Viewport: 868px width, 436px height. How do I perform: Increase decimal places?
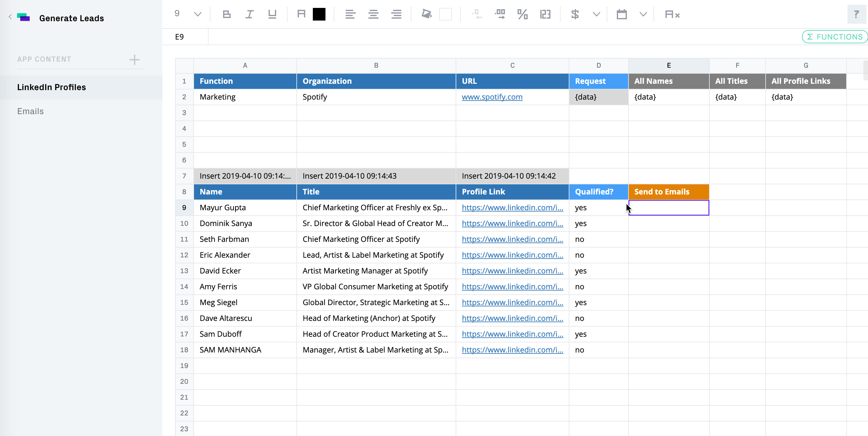pyautogui.click(x=500, y=14)
